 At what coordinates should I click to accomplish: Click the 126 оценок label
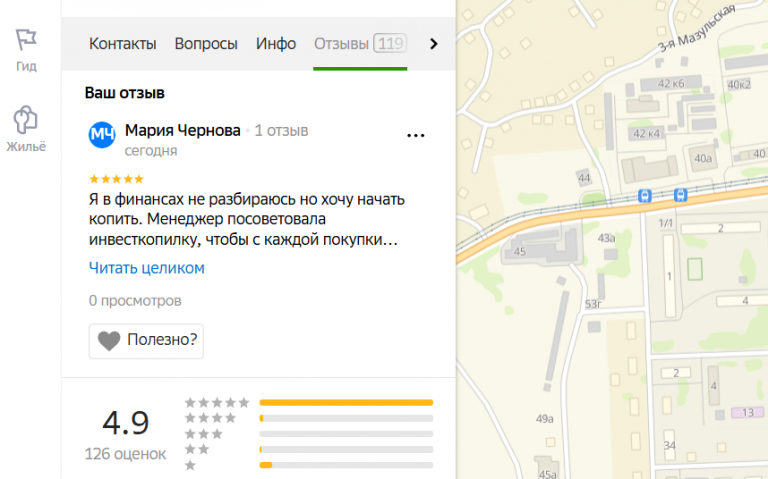[x=125, y=455]
